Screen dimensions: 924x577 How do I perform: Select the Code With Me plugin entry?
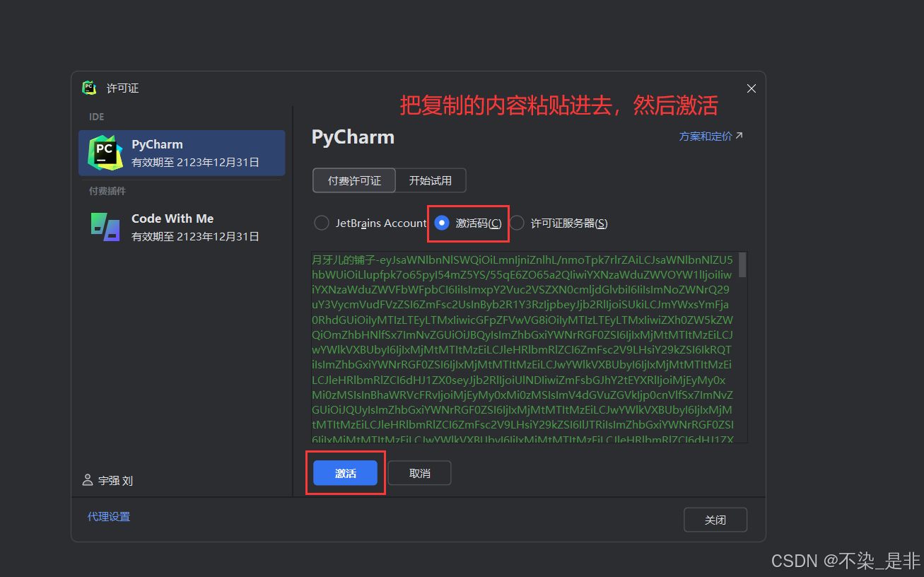pos(182,227)
